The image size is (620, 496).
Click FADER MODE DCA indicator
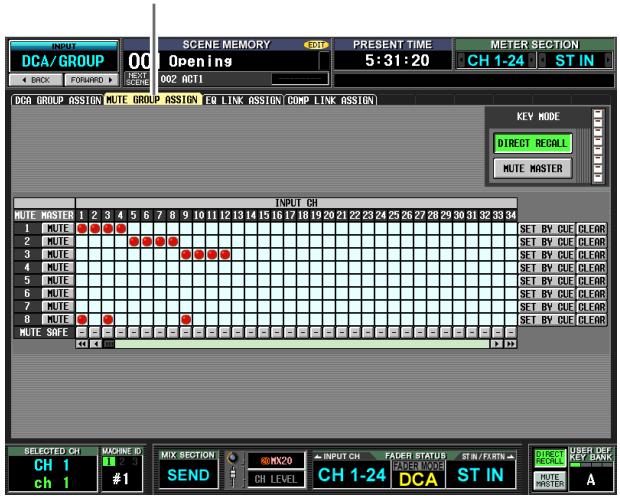pos(418,475)
